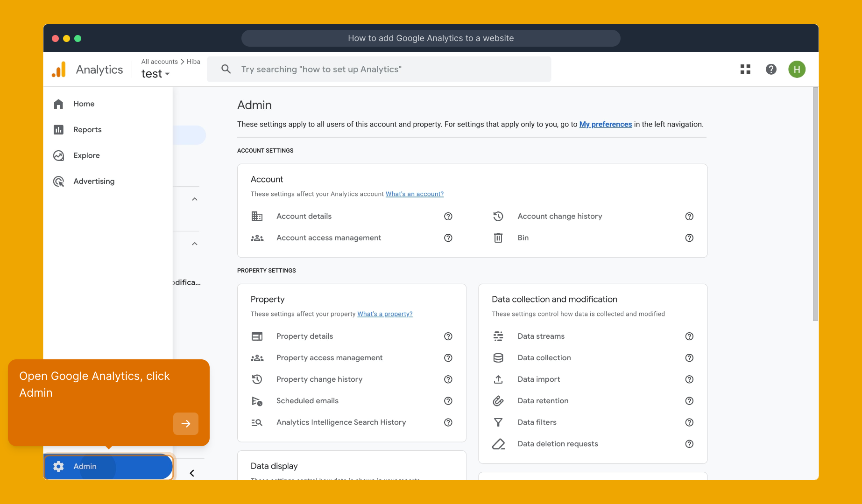Open the Bin trash icon
Screen dimensions: 862x504
pyautogui.click(x=498, y=238)
